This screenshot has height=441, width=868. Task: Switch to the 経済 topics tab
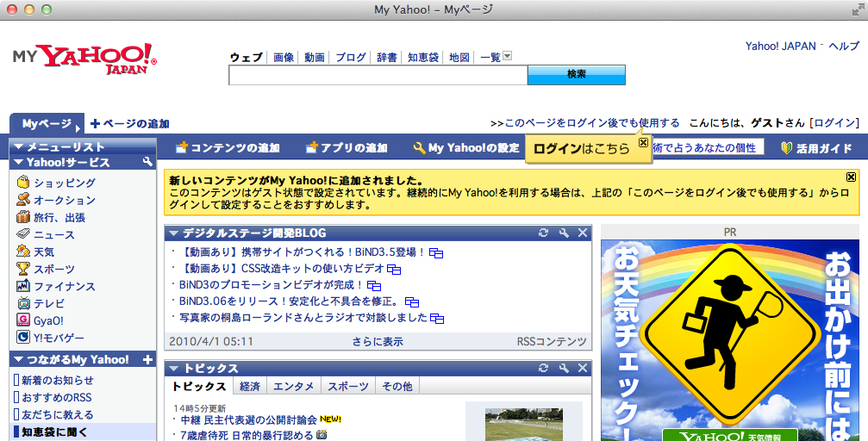250,386
